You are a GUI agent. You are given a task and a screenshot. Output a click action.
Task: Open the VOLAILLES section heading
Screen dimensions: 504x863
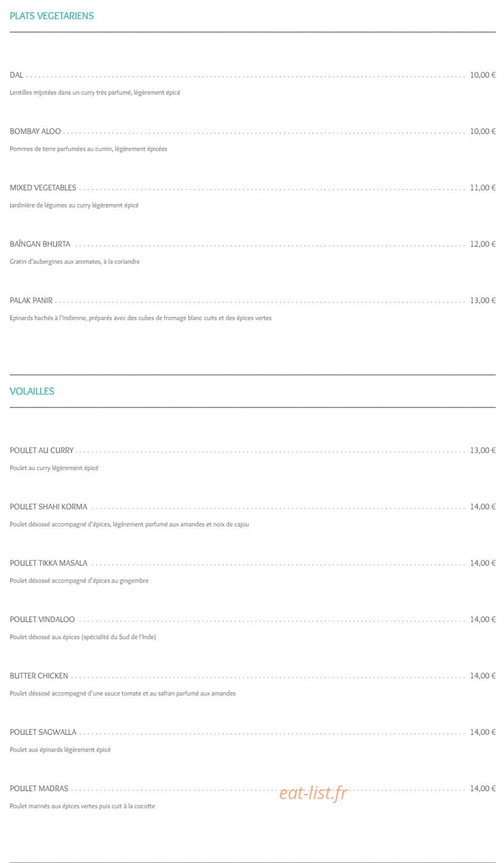point(32,391)
